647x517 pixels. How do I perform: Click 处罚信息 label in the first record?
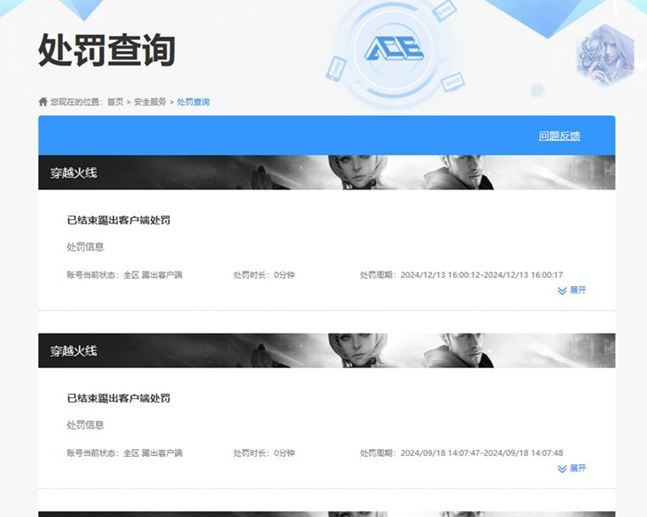(x=85, y=247)
